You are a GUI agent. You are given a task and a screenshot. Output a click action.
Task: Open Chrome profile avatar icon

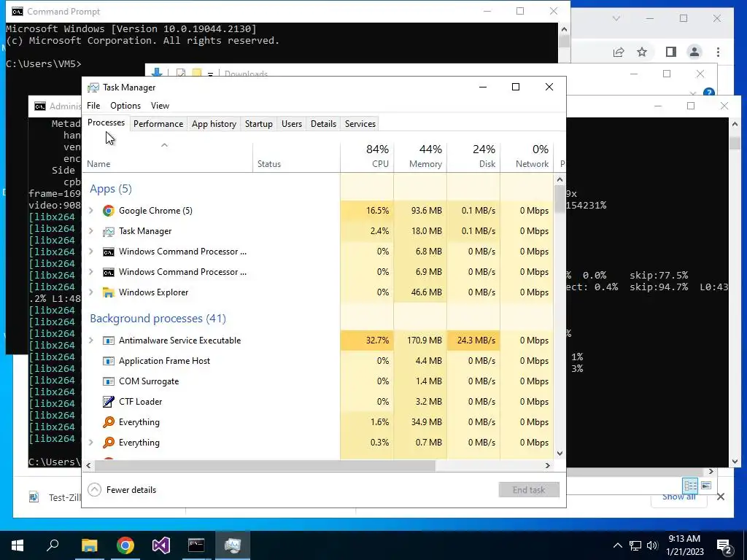tap(694, 52)
